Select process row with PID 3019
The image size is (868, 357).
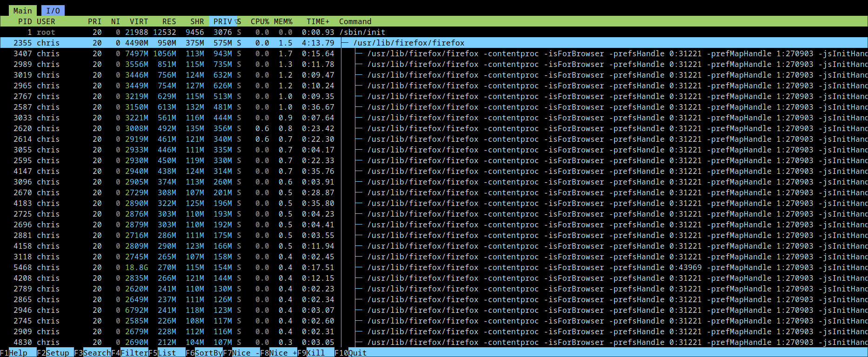click(x=434, y=75)
